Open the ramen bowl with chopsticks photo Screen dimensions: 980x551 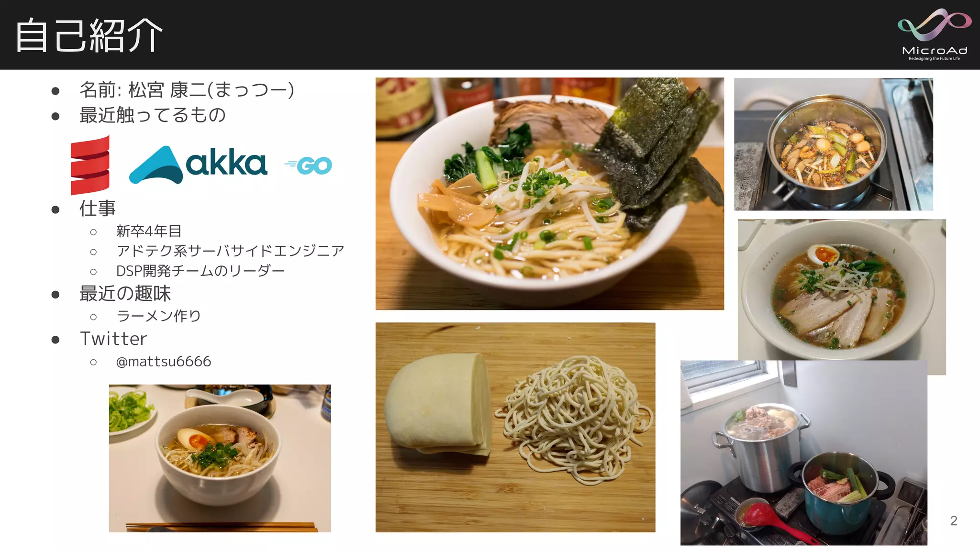point(220,458)
